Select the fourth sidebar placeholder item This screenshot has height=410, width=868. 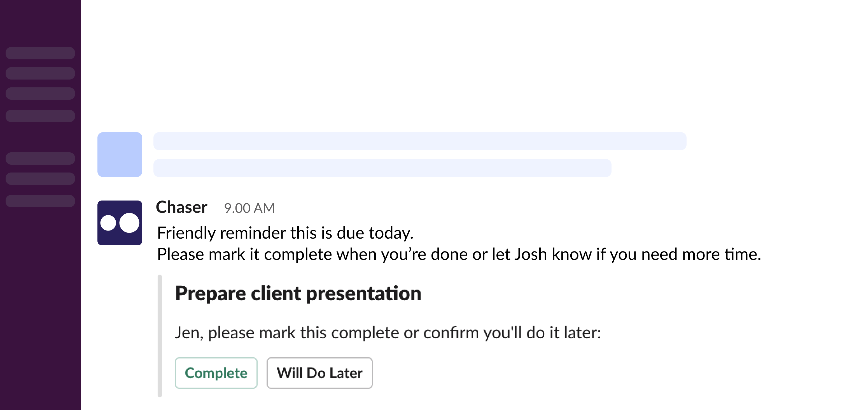tap(40, 116)
